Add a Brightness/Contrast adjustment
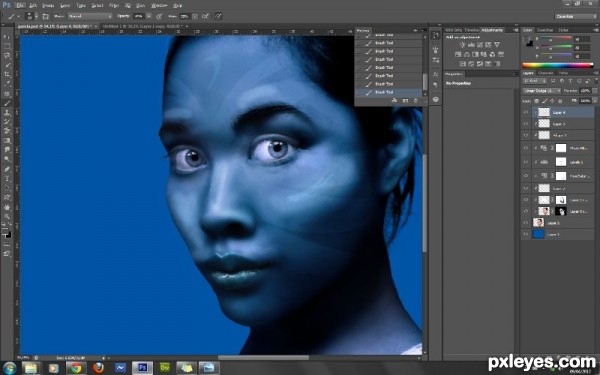Image resolution: width=600 pixels, height=375 pixels. 462,45
